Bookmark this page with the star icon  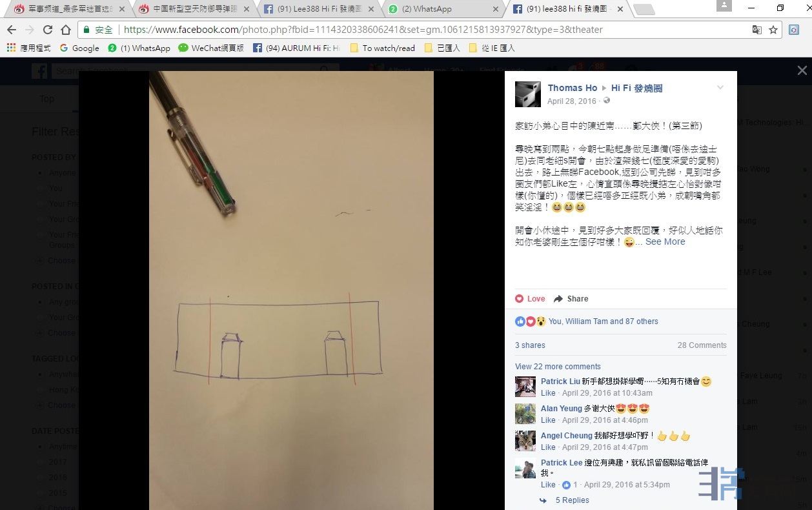pyautogui.click(x=773, y=30)
